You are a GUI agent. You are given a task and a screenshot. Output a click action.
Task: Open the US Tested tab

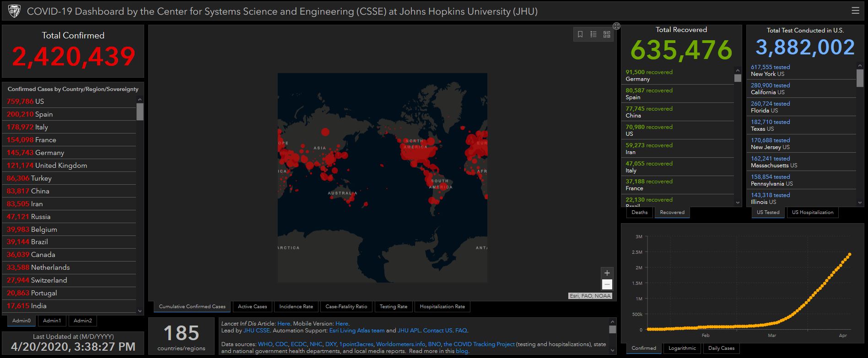click(x=768, y=212)
